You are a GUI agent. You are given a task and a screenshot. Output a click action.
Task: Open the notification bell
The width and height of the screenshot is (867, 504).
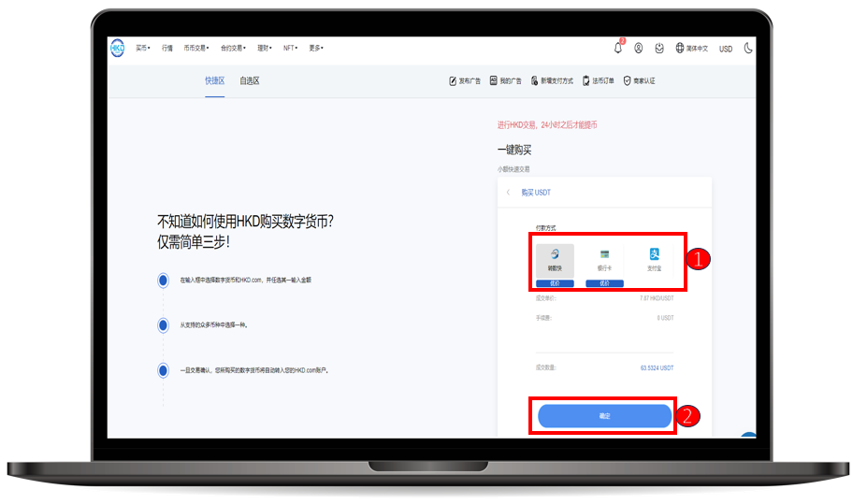click(x=617, y=48)
